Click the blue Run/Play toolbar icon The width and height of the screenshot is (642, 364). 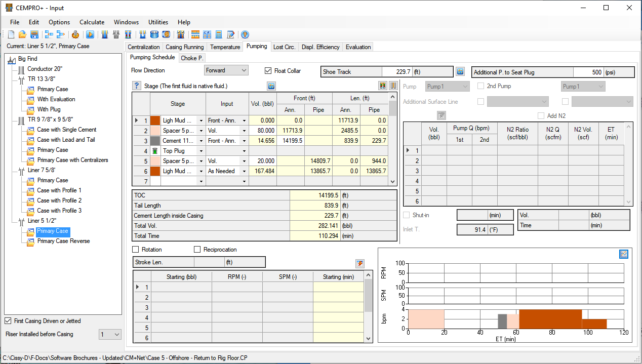pos(90,34)
